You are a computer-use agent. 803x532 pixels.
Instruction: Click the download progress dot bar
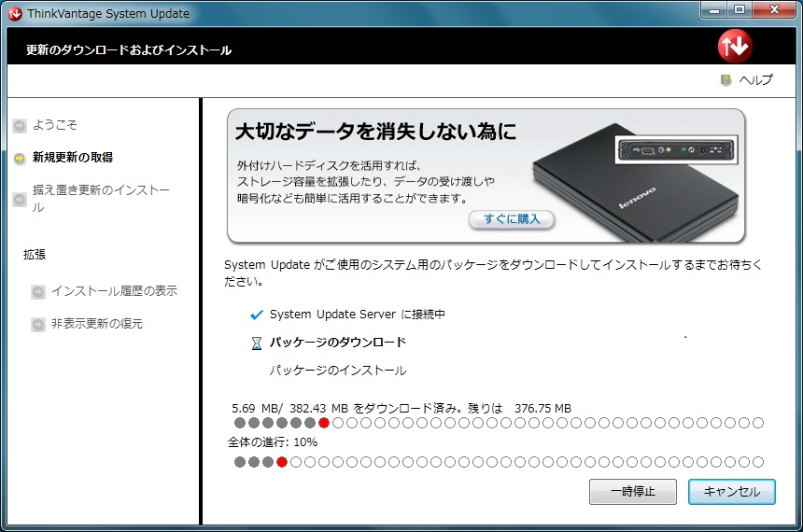pyautogui.click(x=499, y=423)
